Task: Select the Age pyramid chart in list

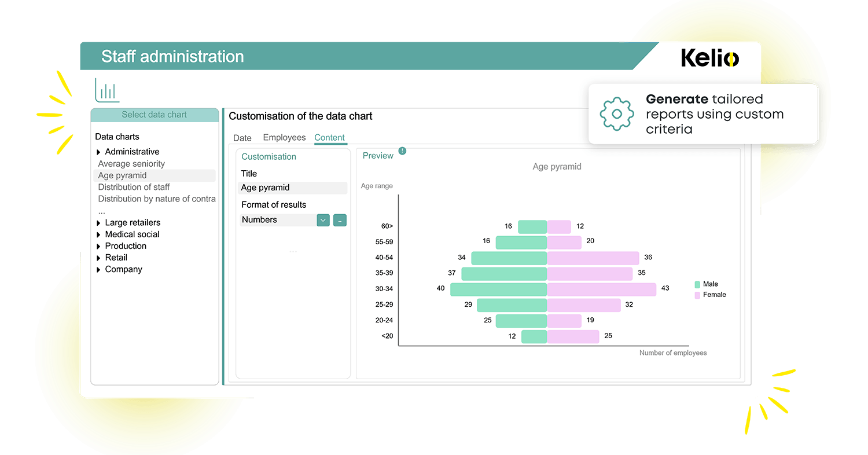Action: click(155, 175)
